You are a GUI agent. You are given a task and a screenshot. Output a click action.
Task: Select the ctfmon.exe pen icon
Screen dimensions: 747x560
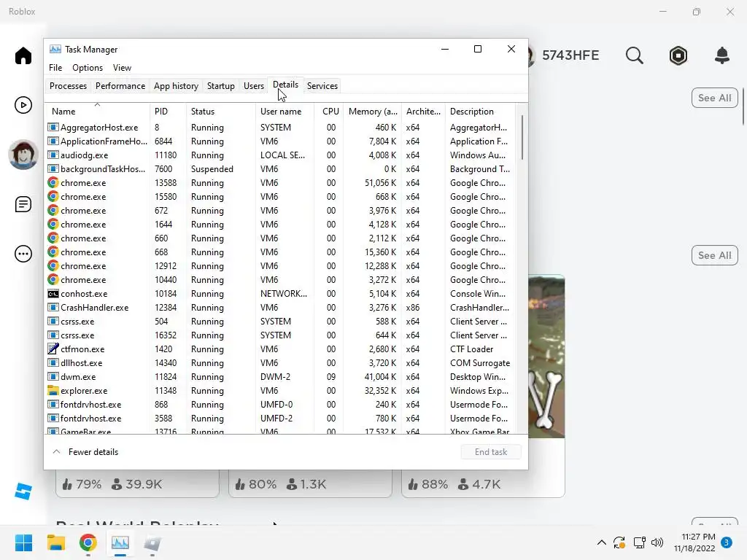click(53, 349)
